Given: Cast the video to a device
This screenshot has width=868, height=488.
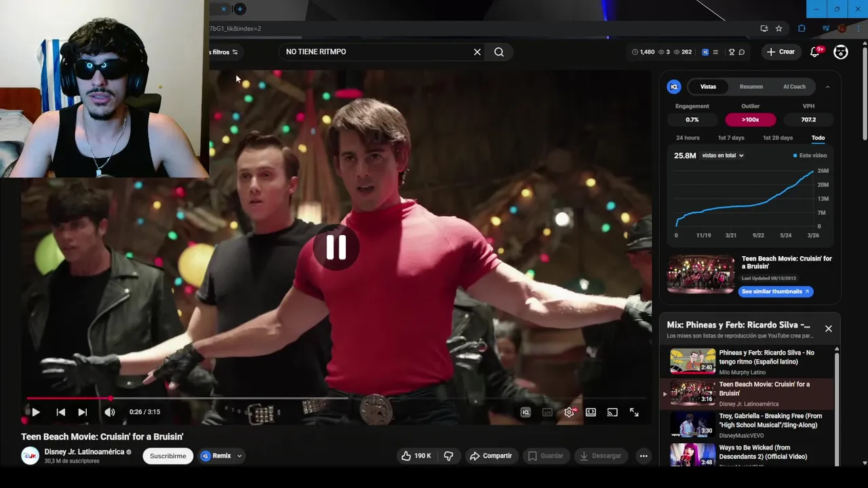Looking at the screenshot, I should [612, 412].
